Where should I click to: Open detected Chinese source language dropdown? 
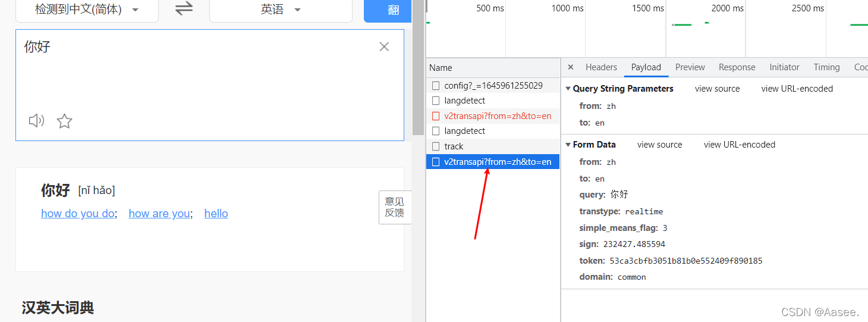pyautogui.click(x=87, y=10)
